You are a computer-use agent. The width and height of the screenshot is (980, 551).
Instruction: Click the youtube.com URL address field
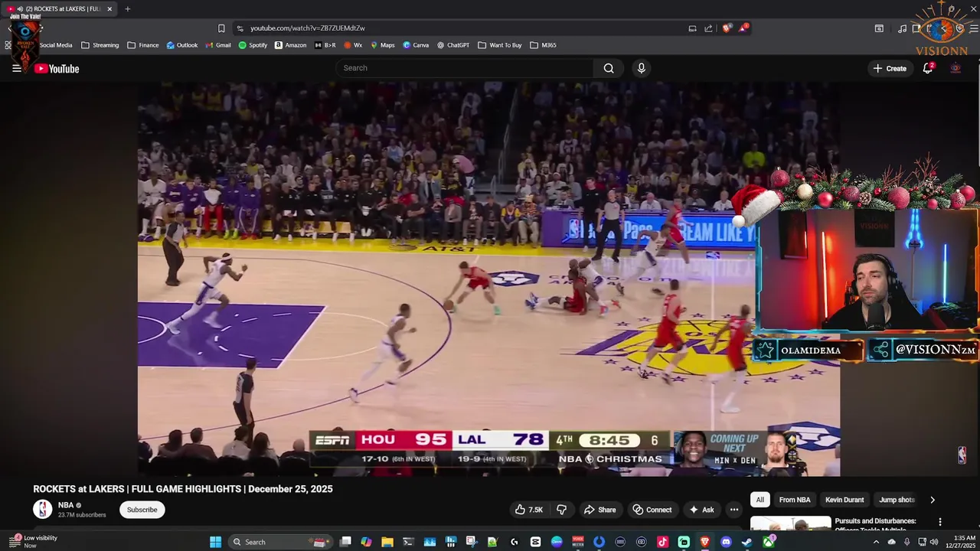coord(307,28)
